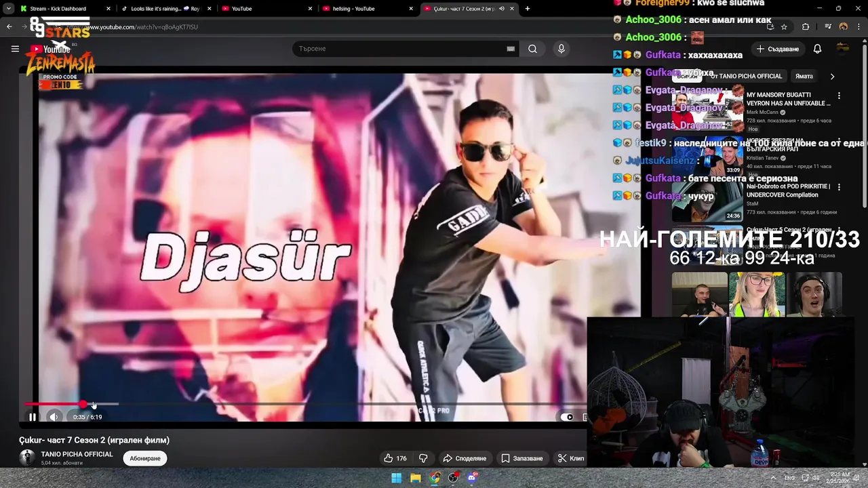The width and height of the screenshot is (868, 488).
Task: Open options for the Nai-Dobroto POD PRIKRITIE video
Action: pyautogui.click(x=839, y=187)
